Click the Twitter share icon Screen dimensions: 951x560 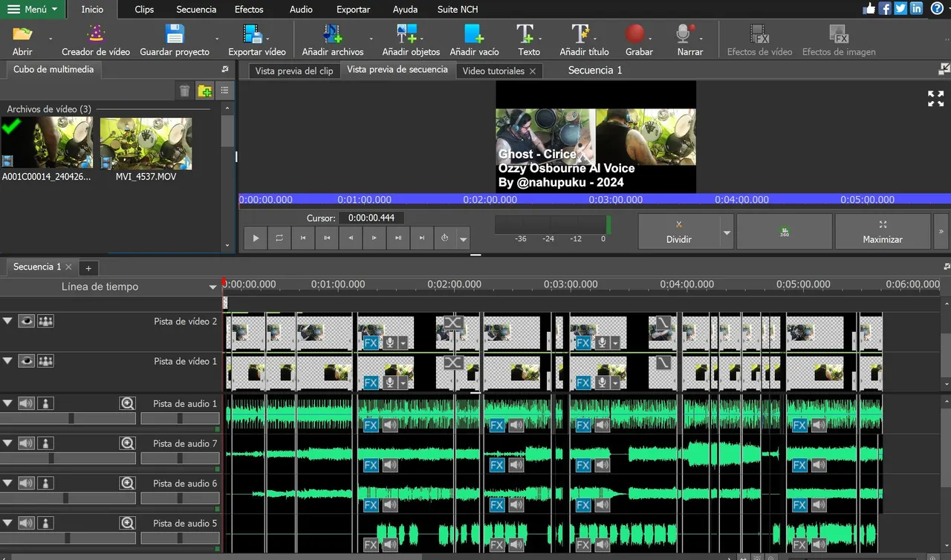900,9
